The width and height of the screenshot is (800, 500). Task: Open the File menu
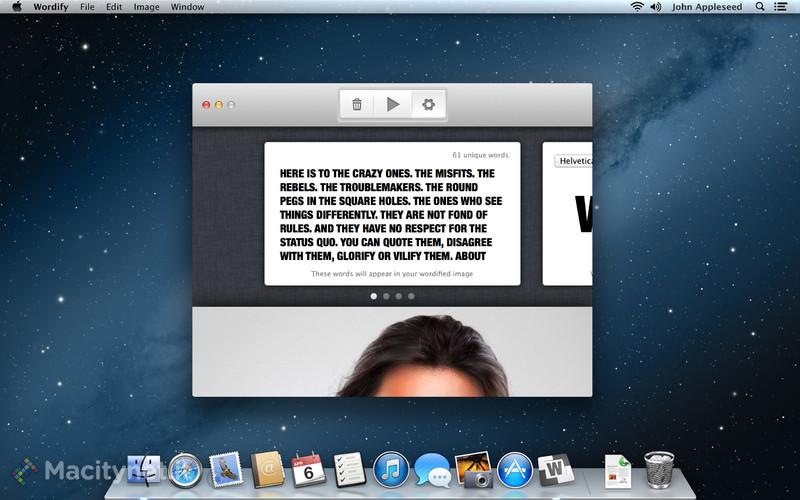click(x=88, y=7)
